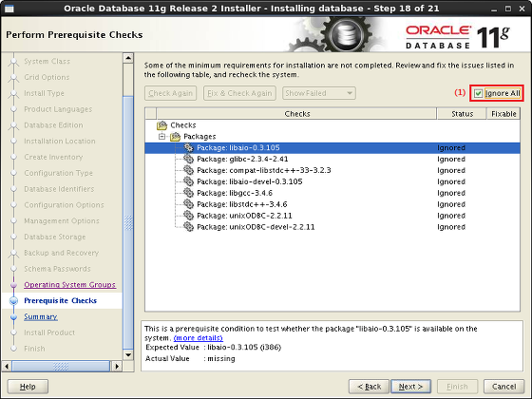Jump to the Summary step
This screenshot has width=532, height=399.
click(40, 316)
